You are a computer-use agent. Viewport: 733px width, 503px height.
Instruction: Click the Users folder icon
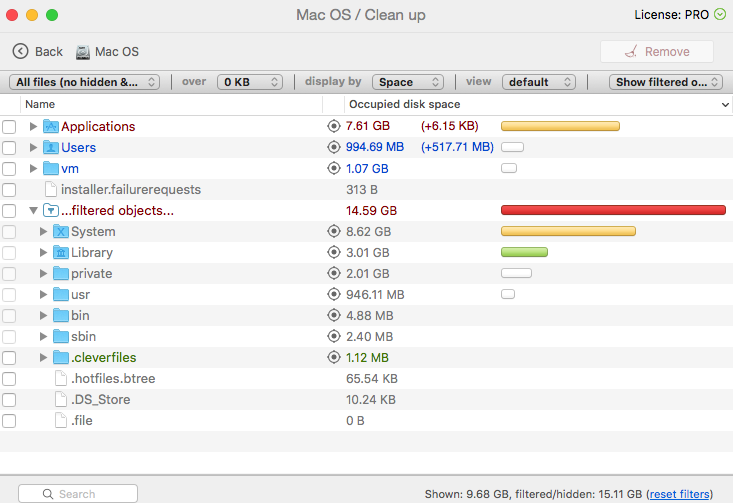[x=50, y=147]
